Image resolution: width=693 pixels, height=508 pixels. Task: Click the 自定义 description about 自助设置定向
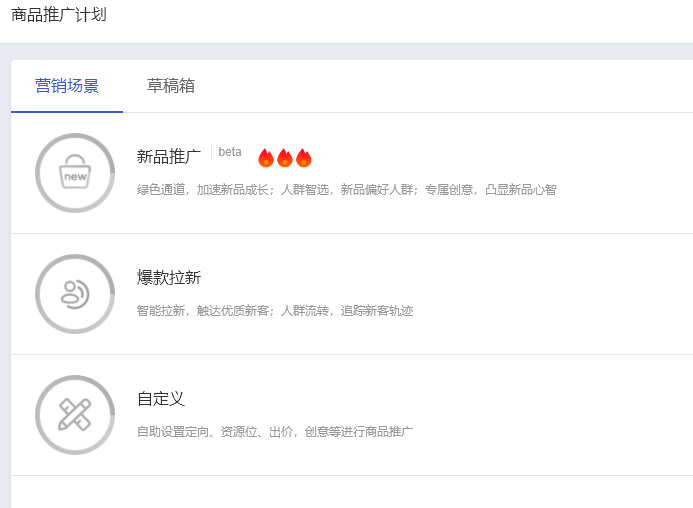click(x=274, y=431)
